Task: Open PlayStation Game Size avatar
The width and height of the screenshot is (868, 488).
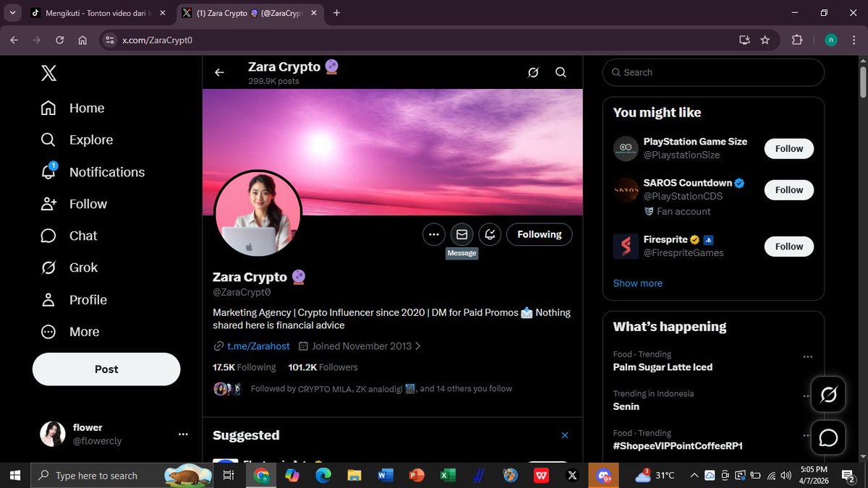Action: pyautogui.click(x=626, y=148)
